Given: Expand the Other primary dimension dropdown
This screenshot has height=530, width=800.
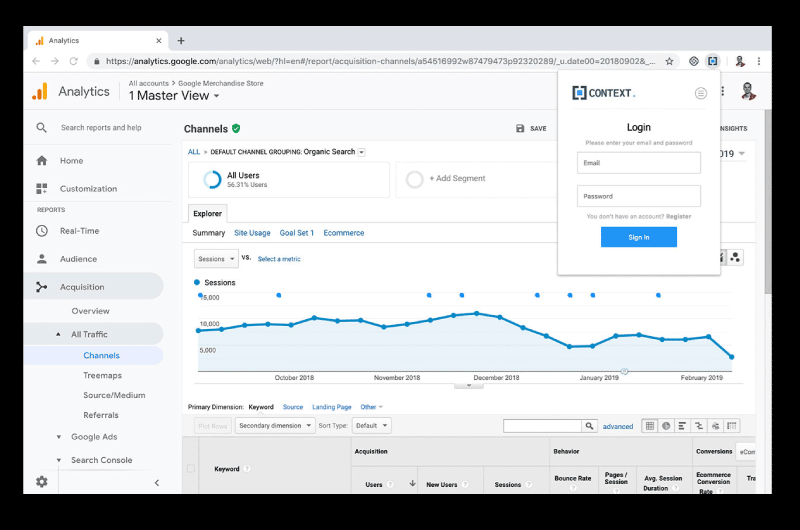Looking at the screenshot, I should (371, 407).
